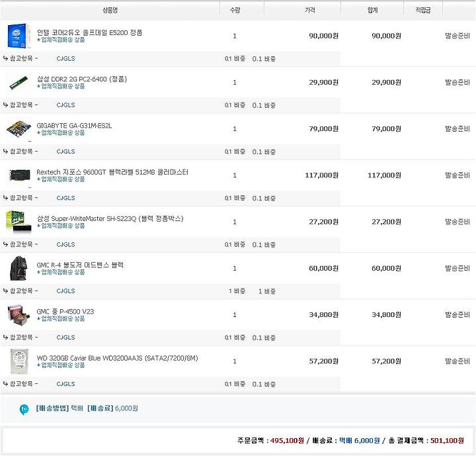476x456 pixels.
Task: Click the 적립금 column header
Action: (423, 11)
